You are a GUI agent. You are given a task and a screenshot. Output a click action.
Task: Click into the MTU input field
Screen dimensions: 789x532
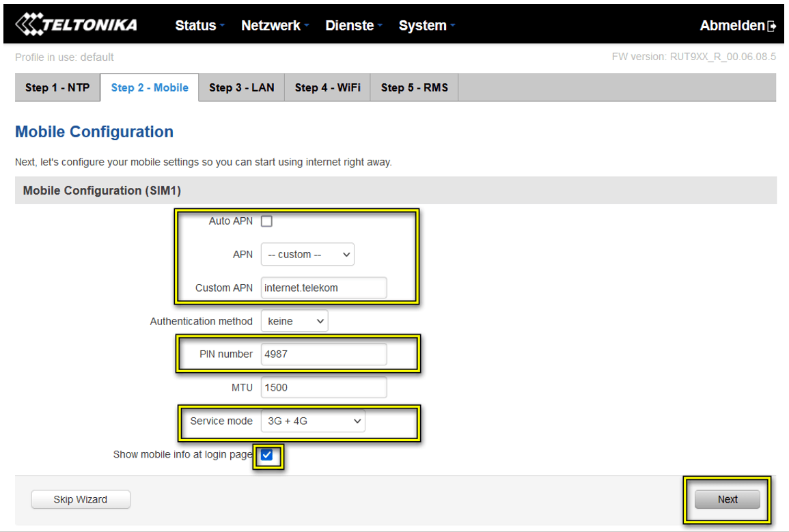click(x=323, y=388)
